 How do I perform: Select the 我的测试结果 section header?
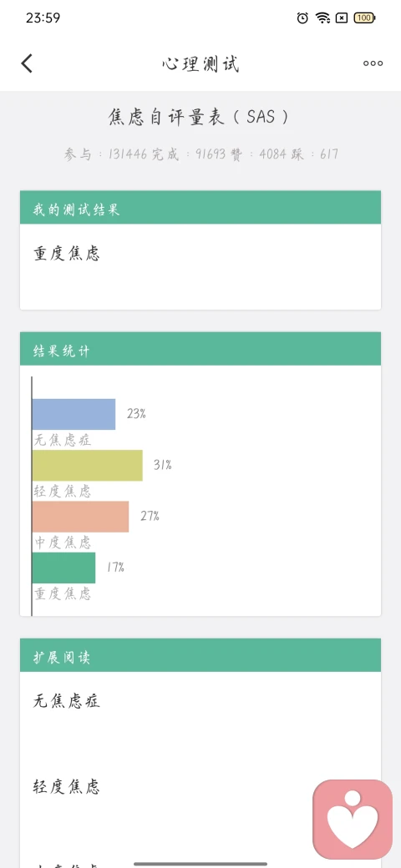200,208
